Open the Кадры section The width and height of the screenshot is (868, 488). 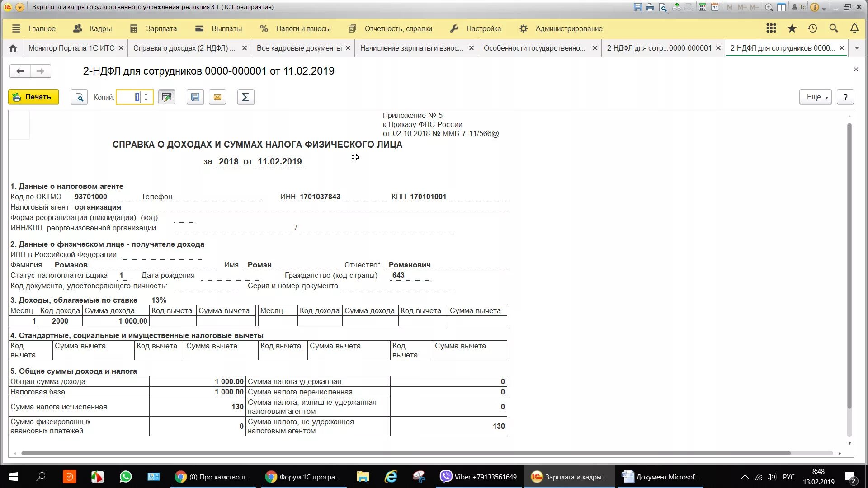[93, 28]
